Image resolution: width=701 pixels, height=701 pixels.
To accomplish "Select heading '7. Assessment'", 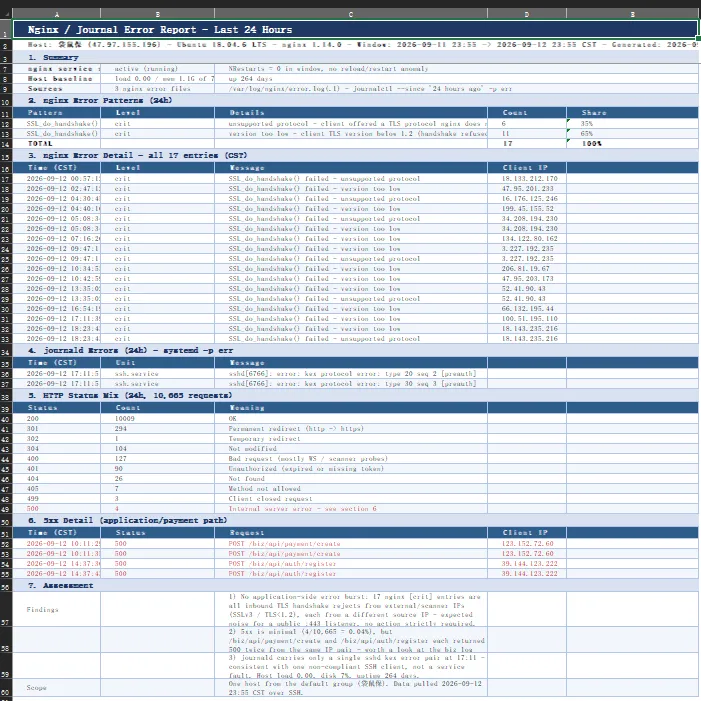I will [355, 586].
